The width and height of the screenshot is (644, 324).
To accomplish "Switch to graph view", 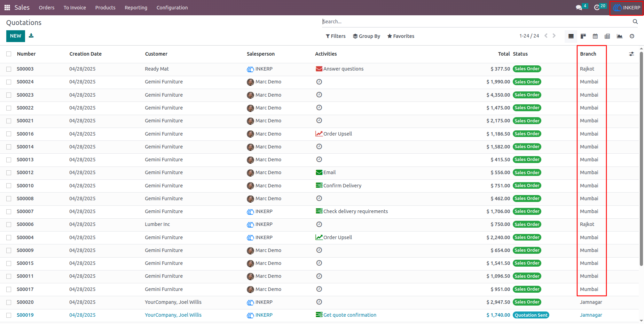I will point(620,36).
